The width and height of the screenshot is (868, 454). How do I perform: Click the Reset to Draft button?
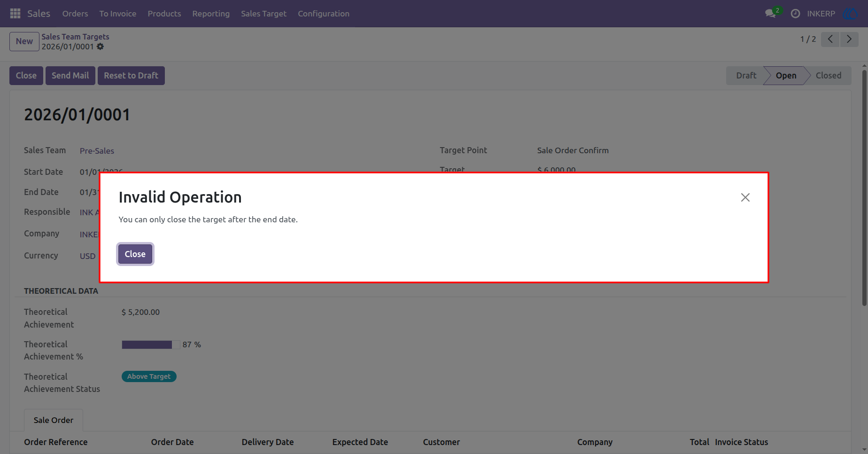pos(131,76)
